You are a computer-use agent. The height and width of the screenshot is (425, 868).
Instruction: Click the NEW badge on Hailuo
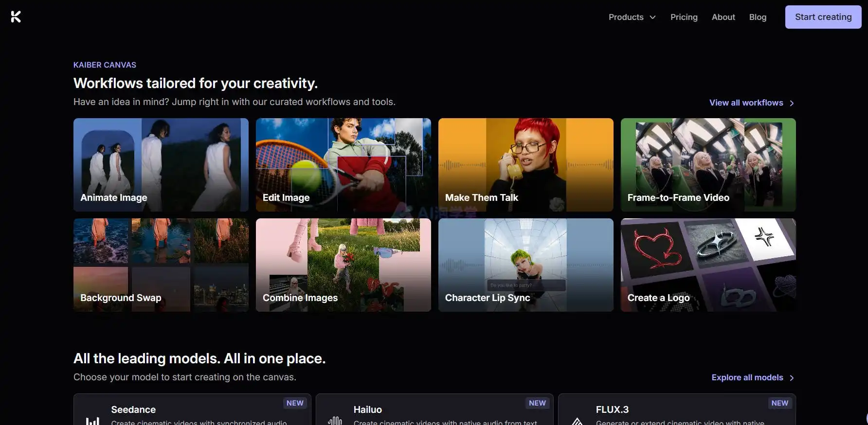coord(537,403)
